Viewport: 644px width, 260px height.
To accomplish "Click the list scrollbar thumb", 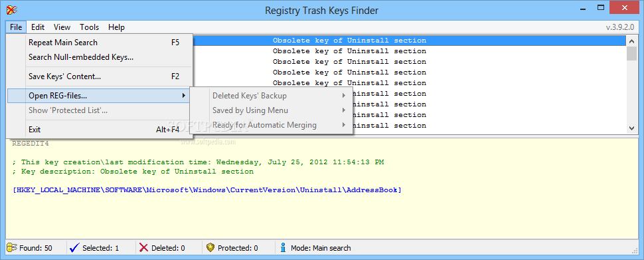I will coord(632,53).
